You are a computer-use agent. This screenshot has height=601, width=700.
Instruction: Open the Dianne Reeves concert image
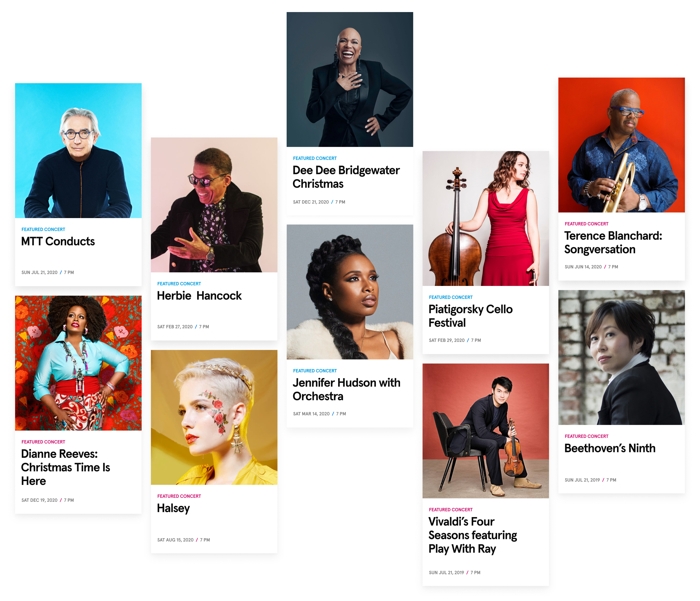pos(78,363)
